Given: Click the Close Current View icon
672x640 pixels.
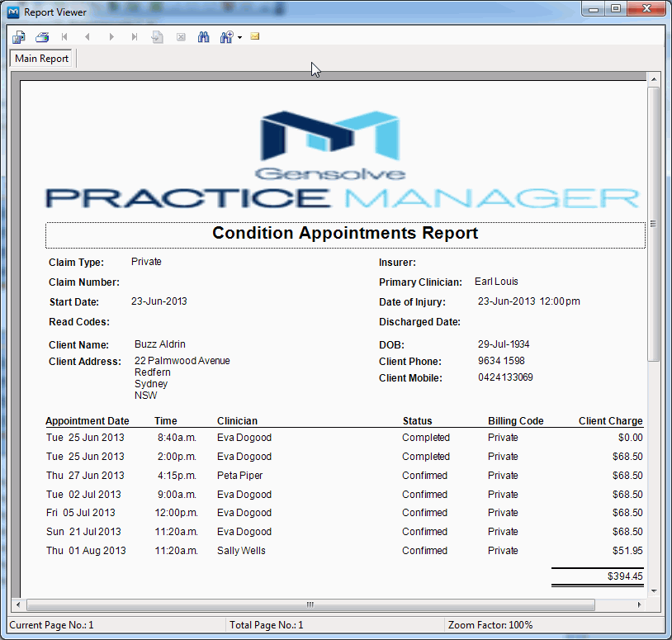Looking at the screenshot, I should click(180, 36).
